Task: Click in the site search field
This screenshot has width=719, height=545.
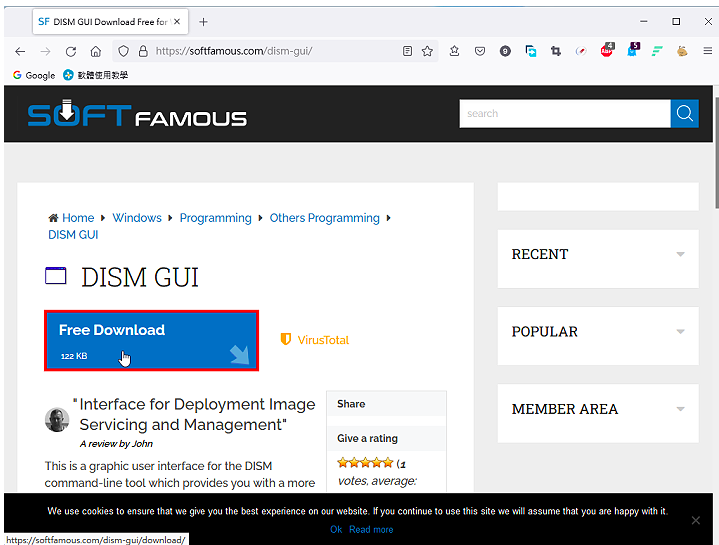Action: 565,113
